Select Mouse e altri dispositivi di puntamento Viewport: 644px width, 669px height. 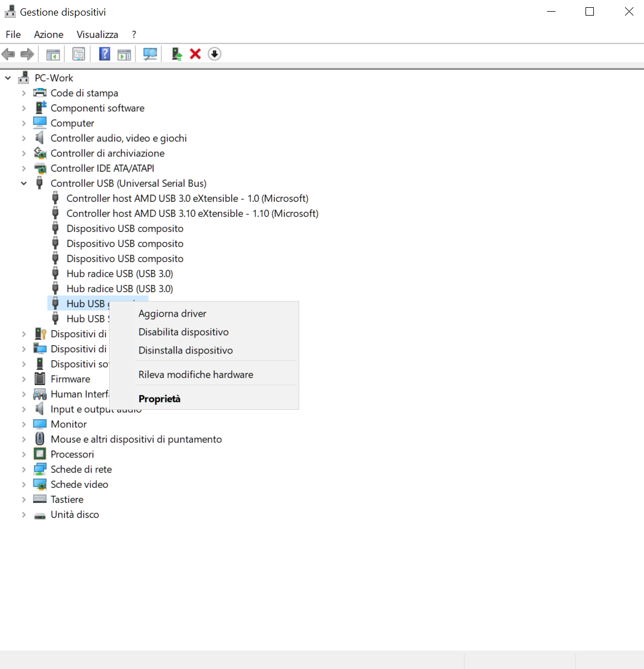136,439
